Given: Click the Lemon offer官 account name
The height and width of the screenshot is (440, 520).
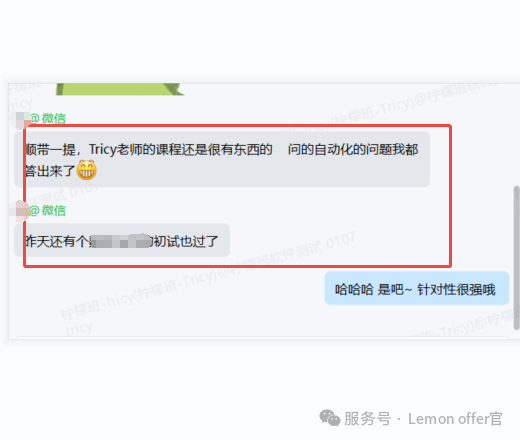Looking at the screenshot, I should (455, 419).
